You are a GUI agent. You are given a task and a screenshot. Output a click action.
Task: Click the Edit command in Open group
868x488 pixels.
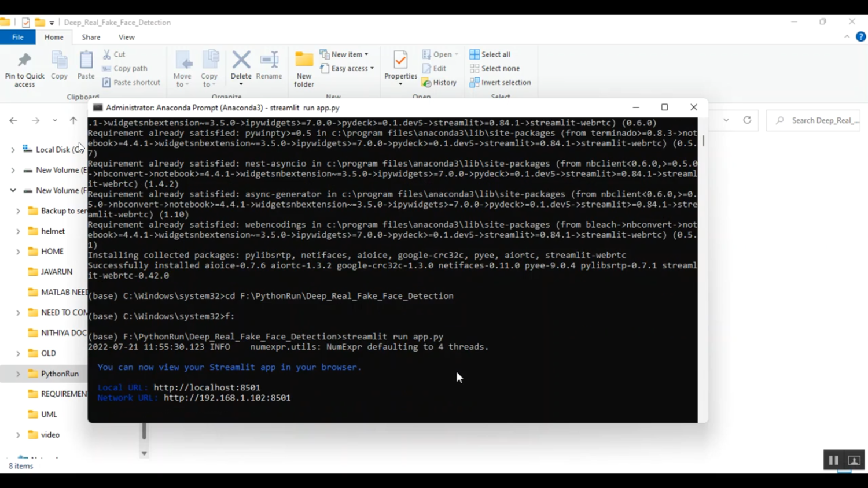tap(435, 68)
